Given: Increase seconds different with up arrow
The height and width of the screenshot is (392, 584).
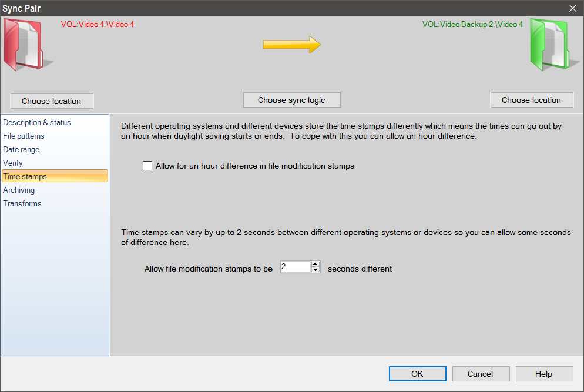Looking at the screenshot, I should coord(316,264).
